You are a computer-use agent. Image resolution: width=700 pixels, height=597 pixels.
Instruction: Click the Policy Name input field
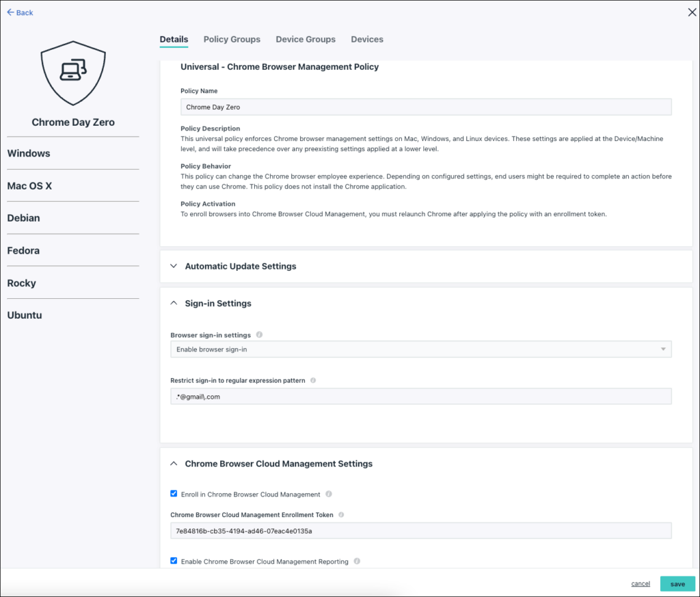coord(426,107)
